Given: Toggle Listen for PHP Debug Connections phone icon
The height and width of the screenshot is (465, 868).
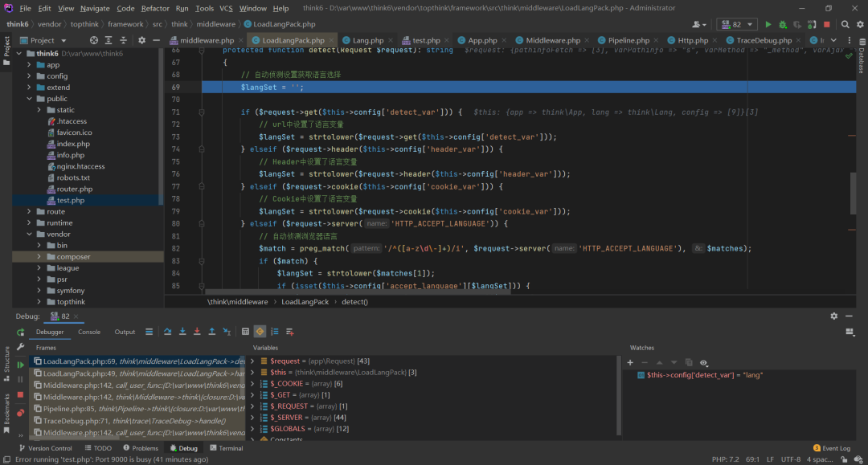Looking at the screenshot, I should 812,24.
